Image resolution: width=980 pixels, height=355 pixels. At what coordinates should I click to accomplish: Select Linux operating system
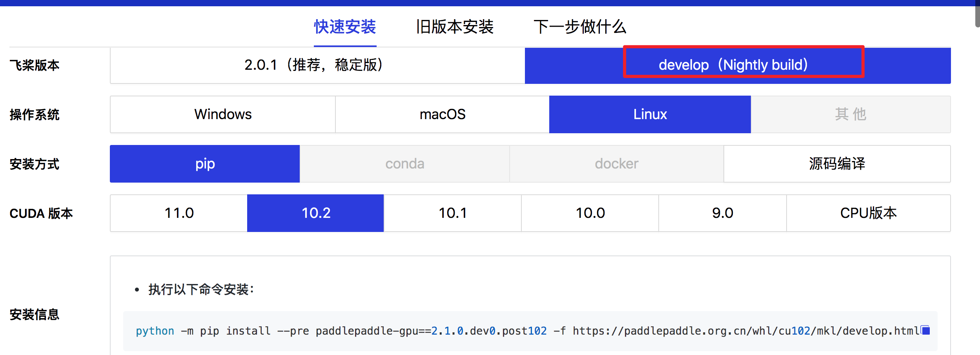[650, 114]
